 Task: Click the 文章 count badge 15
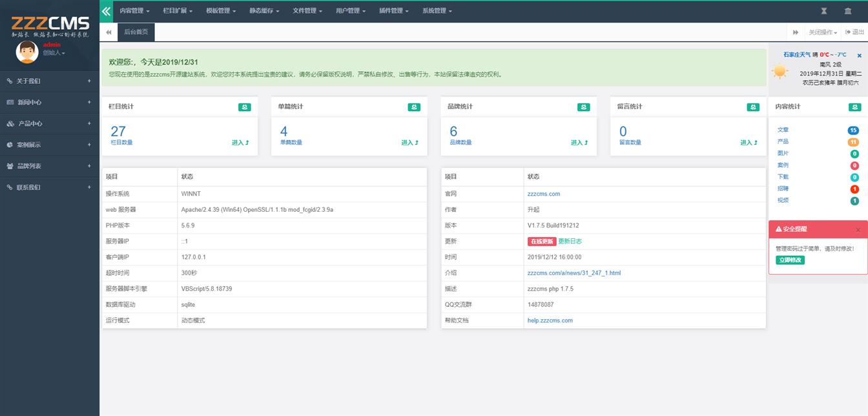[853, 130]
